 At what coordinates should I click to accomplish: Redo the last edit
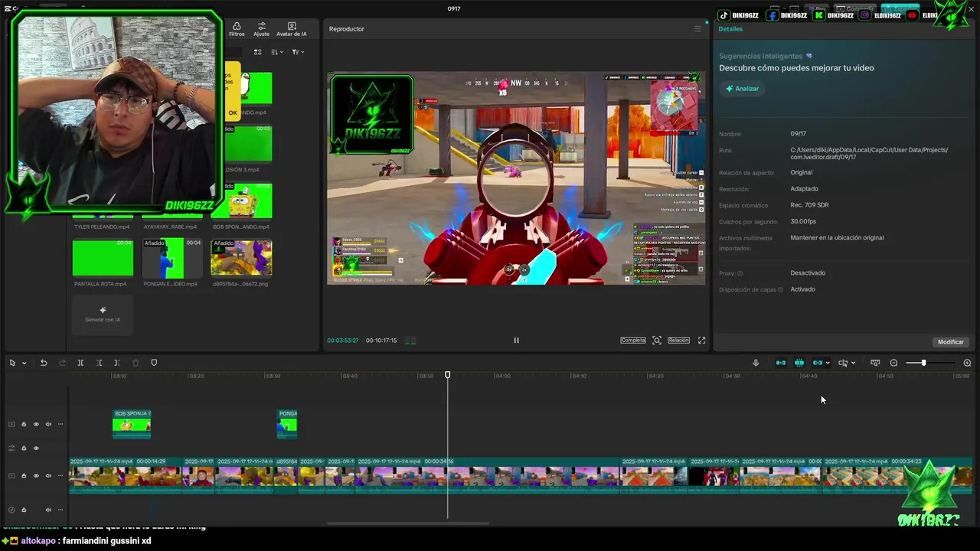click(62, 363)
